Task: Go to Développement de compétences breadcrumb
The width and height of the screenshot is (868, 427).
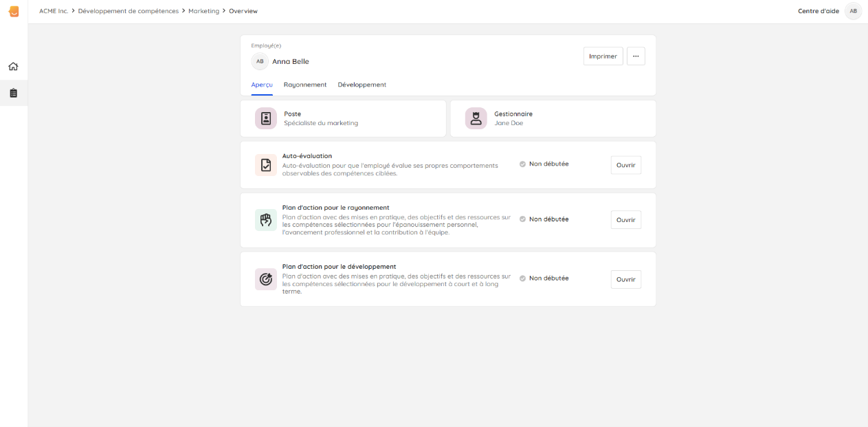Action: 129,11
